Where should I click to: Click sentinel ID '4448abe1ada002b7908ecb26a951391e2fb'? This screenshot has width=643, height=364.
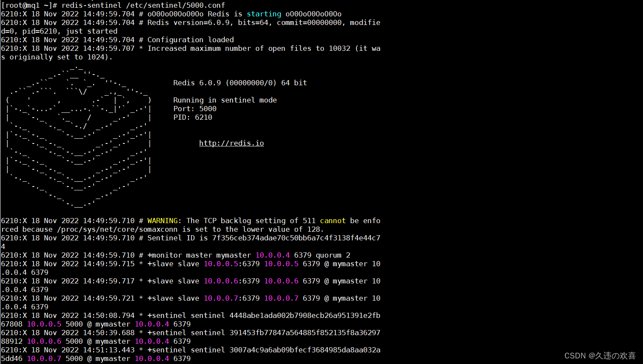pyautogui.click(x=305, y=315)
